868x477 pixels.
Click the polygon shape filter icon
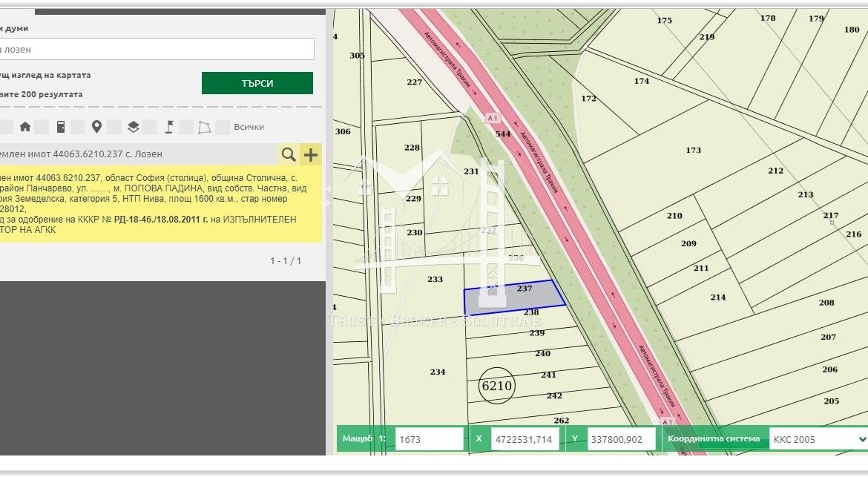pyautogui.click(x=204, y=128)
